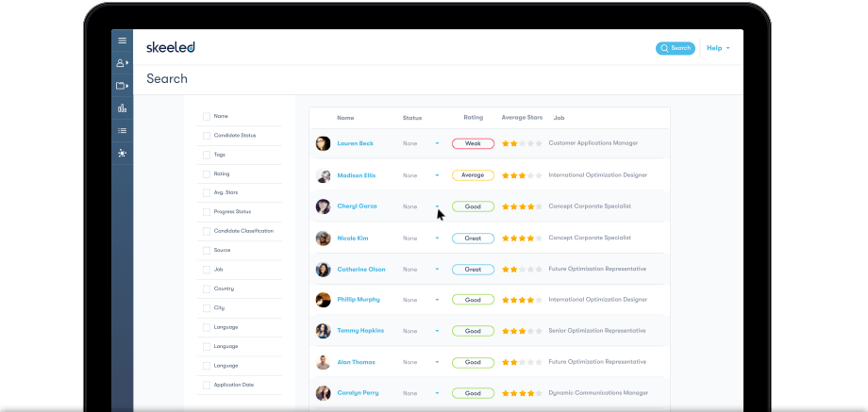
Task: Click the star rating for Phillip Murphy
Action: 522,300
